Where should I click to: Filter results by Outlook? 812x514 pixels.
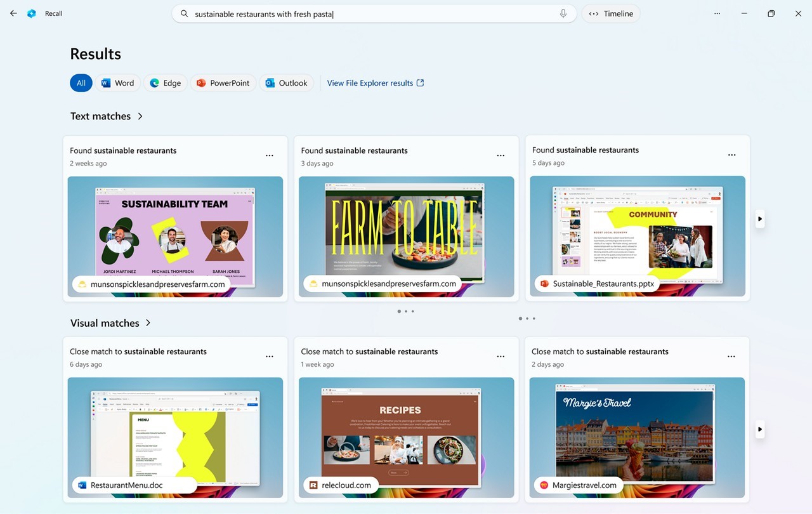click(x=286, y=83)
